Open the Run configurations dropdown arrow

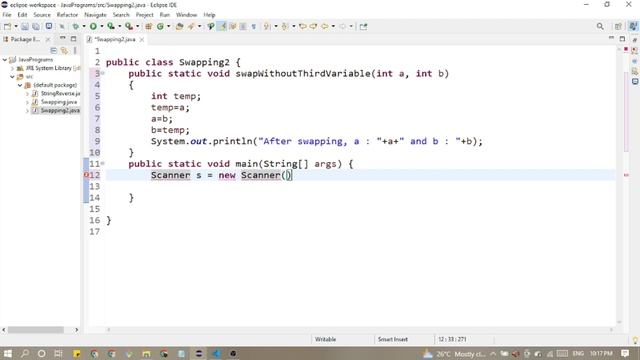click(x=102, y=27)
